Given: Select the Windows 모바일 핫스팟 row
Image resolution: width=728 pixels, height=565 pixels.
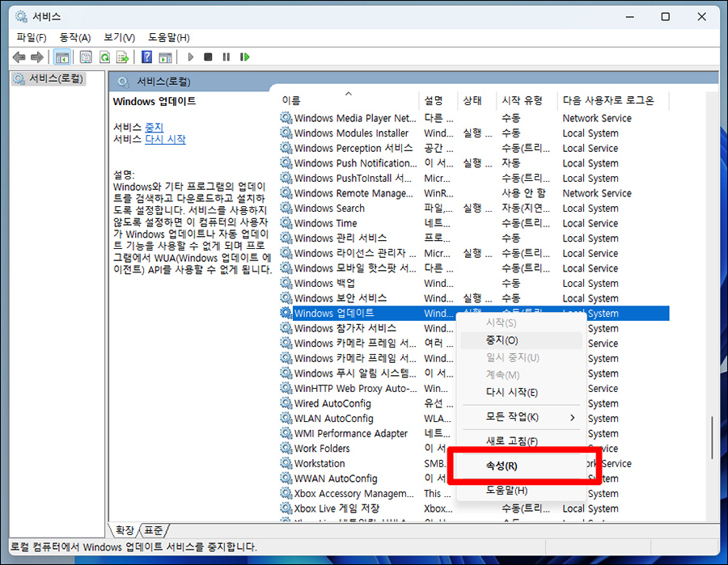Looking at the screenshot, I should 474,268.
